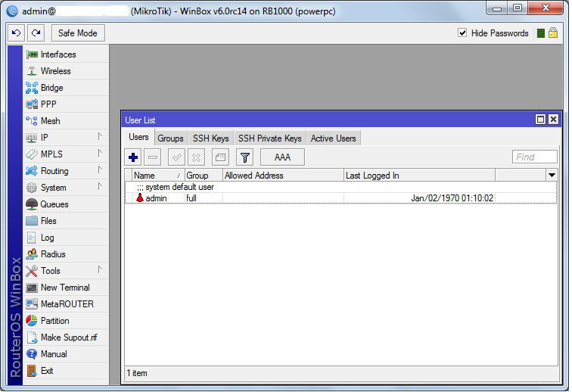The width and height of the screenshot is (572, 392).
Task: Sort by Allowed Address column header
Action: (x=284, y=176)
